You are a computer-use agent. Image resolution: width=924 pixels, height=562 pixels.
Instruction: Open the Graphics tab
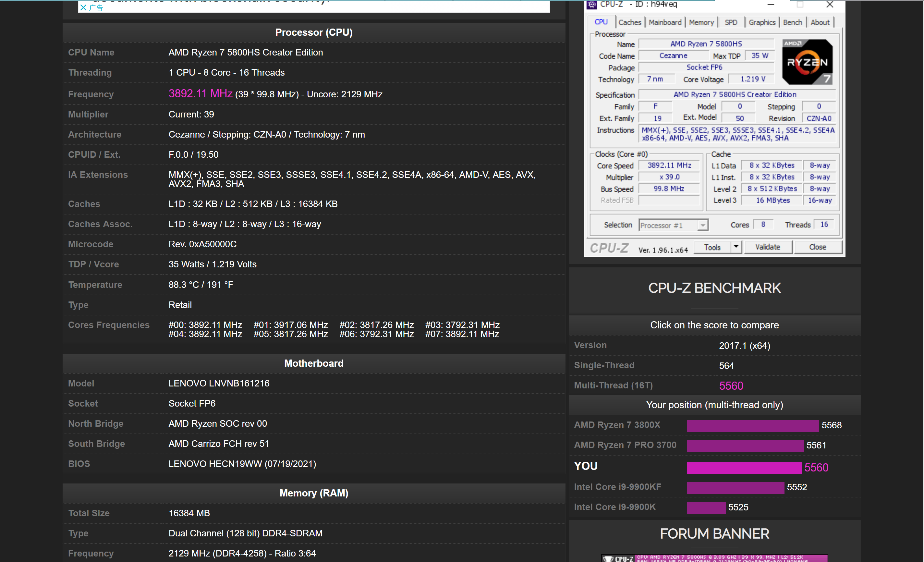pos(762,22)
